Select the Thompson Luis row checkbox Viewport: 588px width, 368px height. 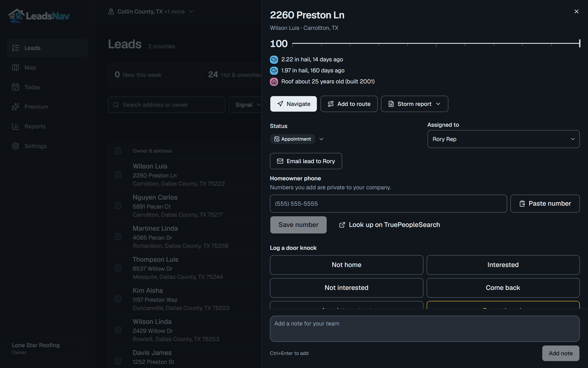tap(118, 268)
